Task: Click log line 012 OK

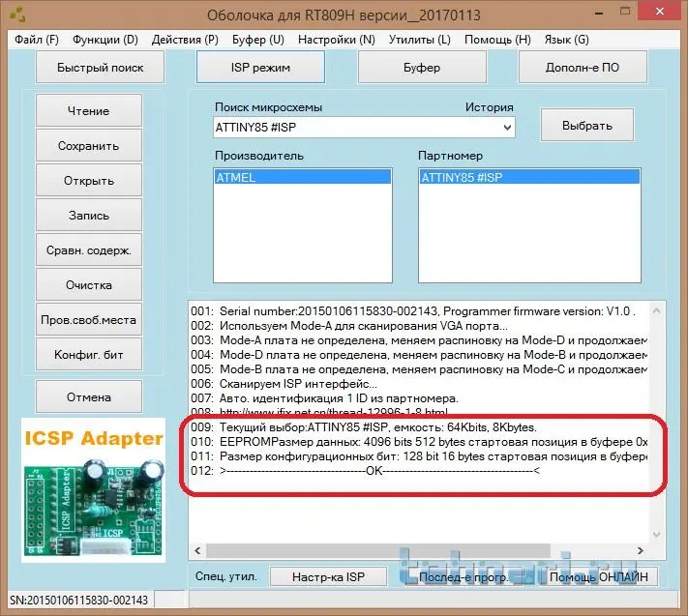Action: pos(365,470)
